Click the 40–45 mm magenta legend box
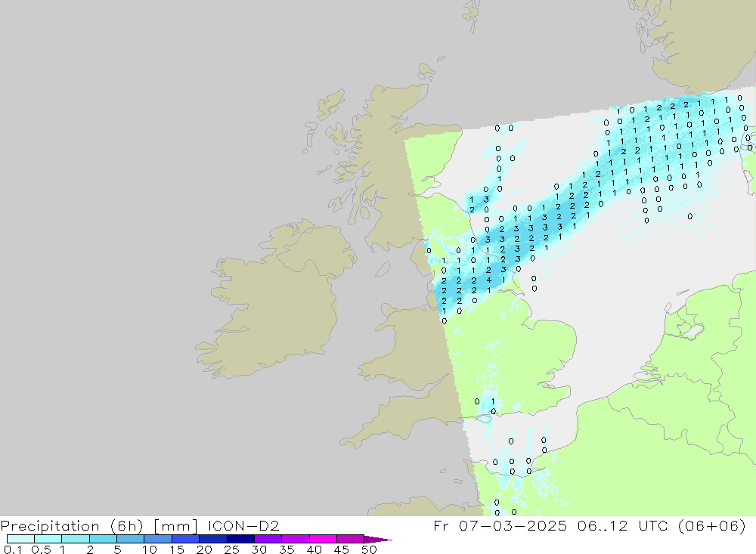Screen dimensions: 756x554 [323, 539]
